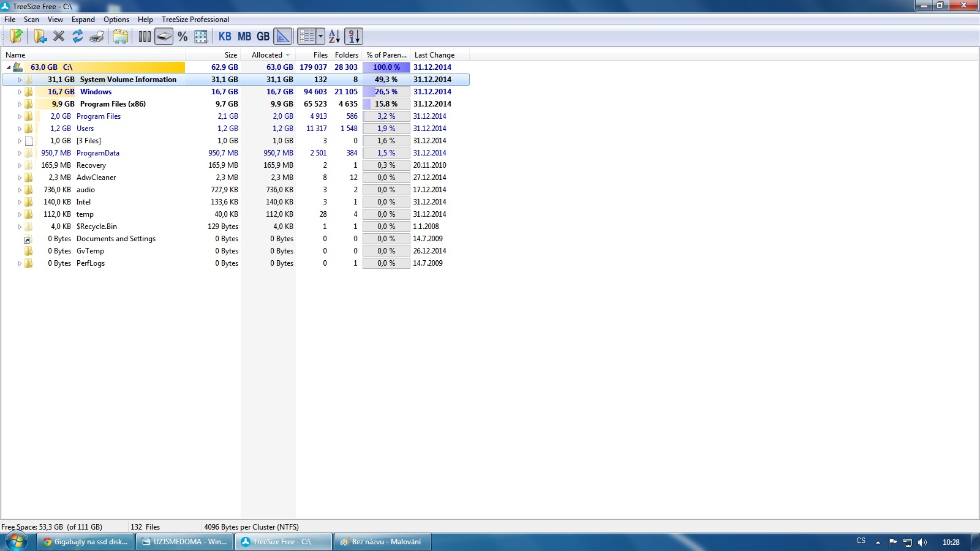
Task: Click the 49,3 % parent bar
Action: coord(386,80)
